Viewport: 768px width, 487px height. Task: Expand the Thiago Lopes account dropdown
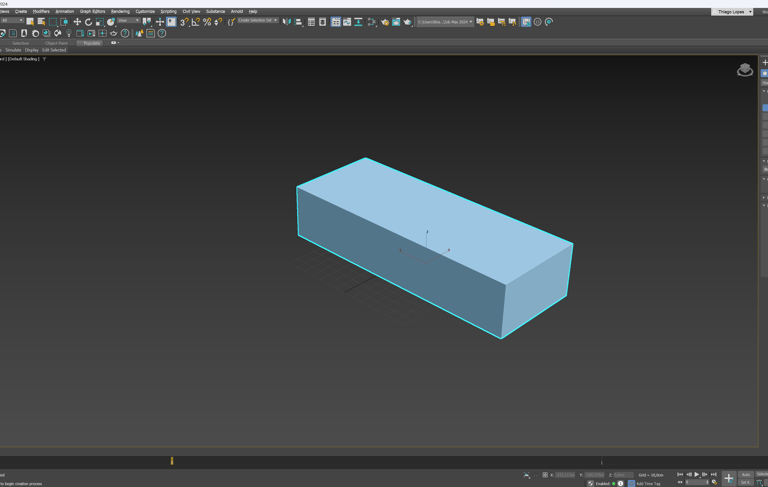pyautogui.click(x=734, y=12)
